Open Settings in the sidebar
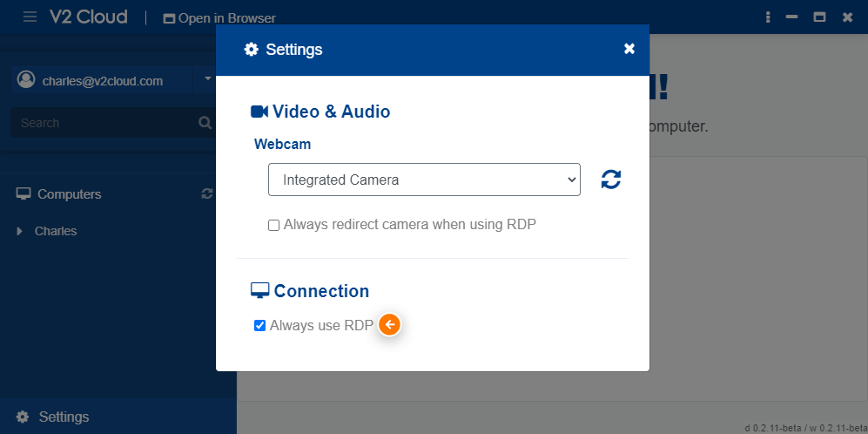 click(x=118, y=417)
